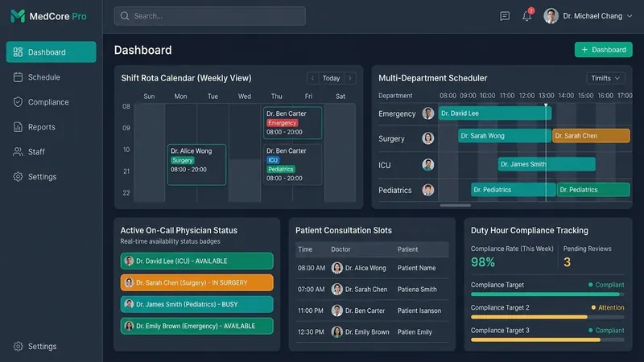Click the search magnifier icon
This screenshot has height=362, width=644.
click(125, 16)
